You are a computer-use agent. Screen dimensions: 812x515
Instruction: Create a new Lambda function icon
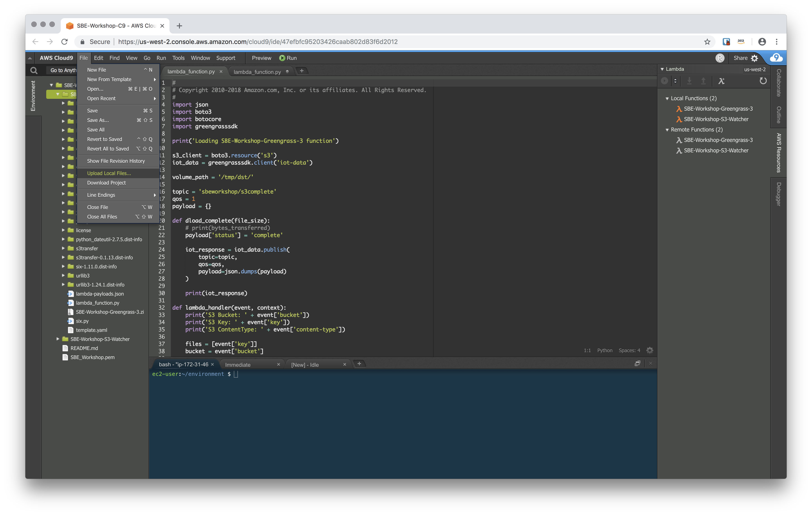coord(721,81)
